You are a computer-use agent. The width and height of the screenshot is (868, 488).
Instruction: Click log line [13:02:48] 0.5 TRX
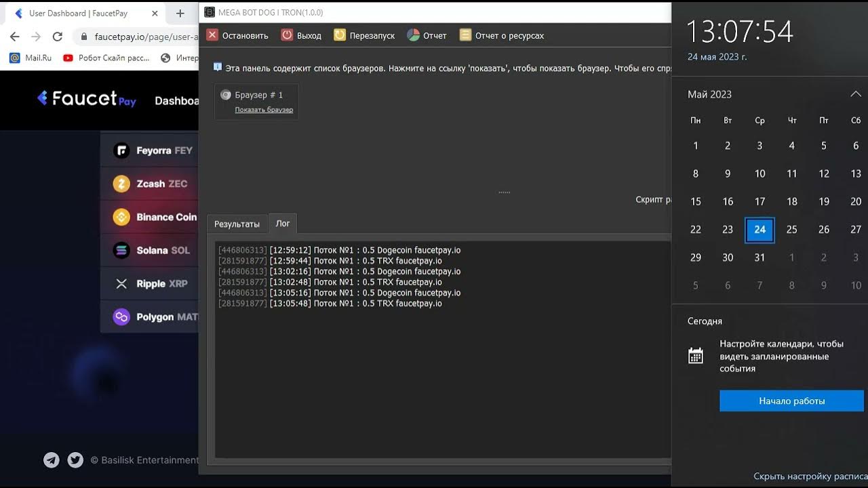click(330, 282)
